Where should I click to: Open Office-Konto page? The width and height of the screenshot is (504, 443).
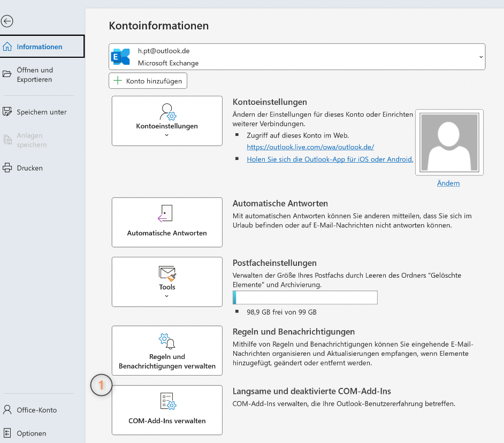click(x=36, y=410)
